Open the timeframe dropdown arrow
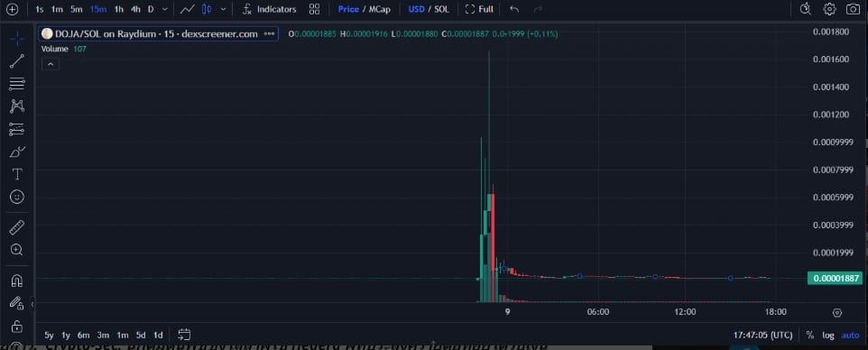 tap(164, 9)
